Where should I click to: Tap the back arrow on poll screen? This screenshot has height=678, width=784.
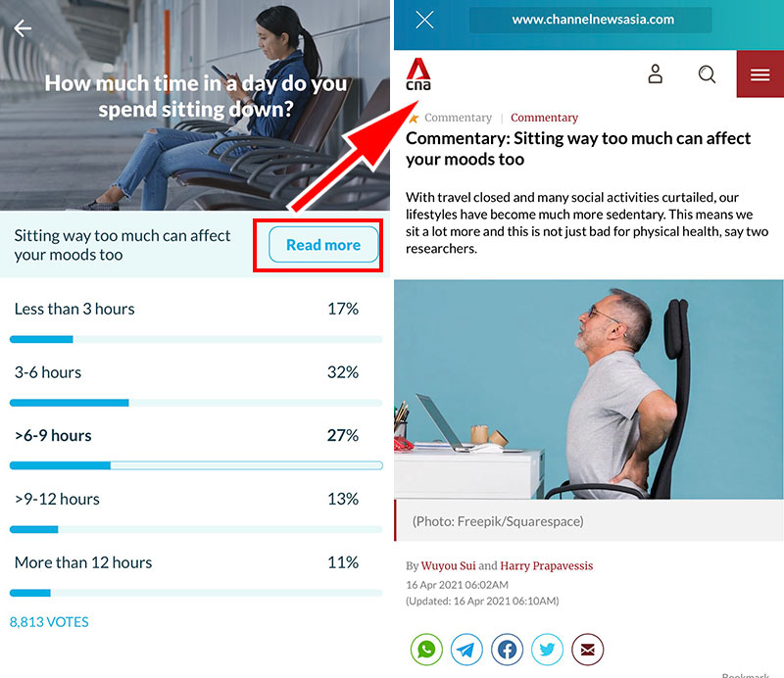23,28
